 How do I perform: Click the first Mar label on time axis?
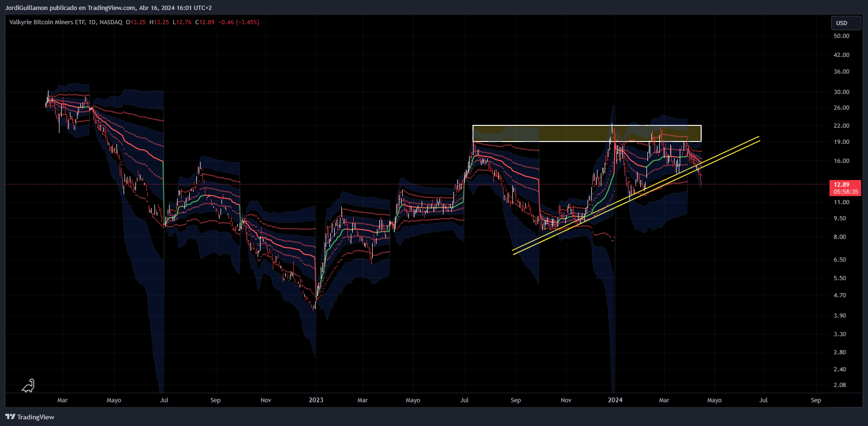pyautogui.click(x=62, y=400)
